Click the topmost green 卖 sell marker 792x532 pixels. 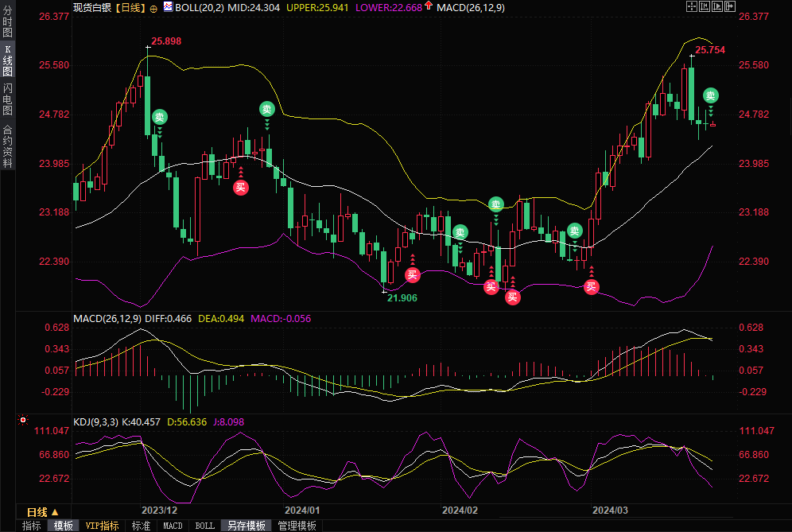711,95
